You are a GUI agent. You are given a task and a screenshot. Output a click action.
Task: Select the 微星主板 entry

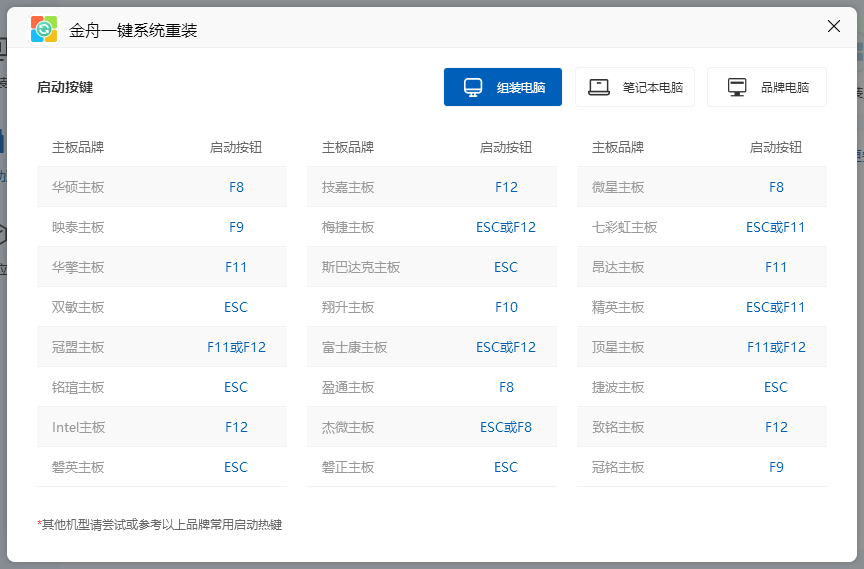pos(618,187)
